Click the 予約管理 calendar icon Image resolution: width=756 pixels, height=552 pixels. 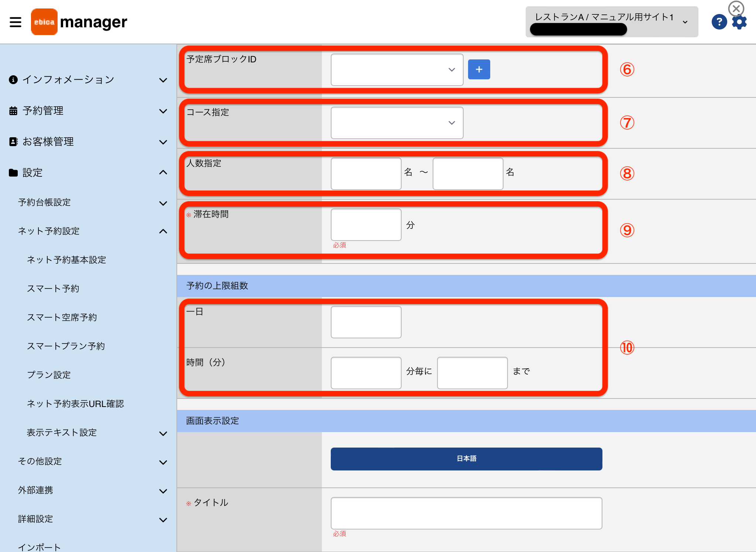[x=13, y=111]
